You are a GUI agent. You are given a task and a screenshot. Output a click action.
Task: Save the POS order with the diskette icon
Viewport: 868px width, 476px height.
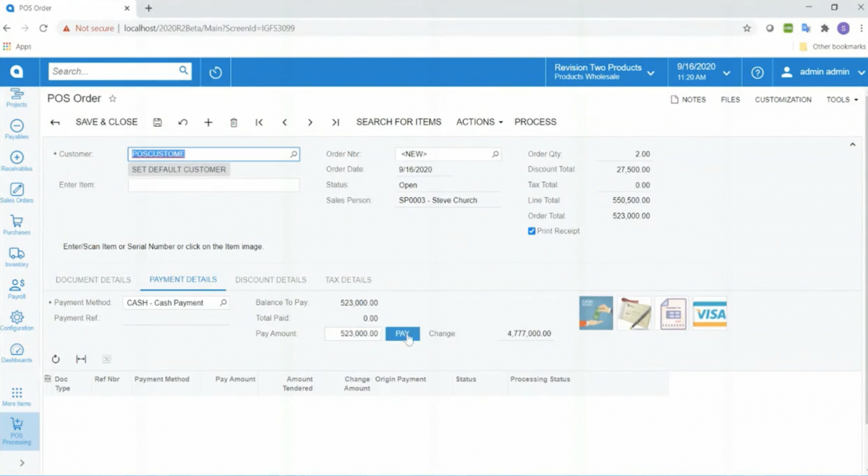[x=157, y=122]
